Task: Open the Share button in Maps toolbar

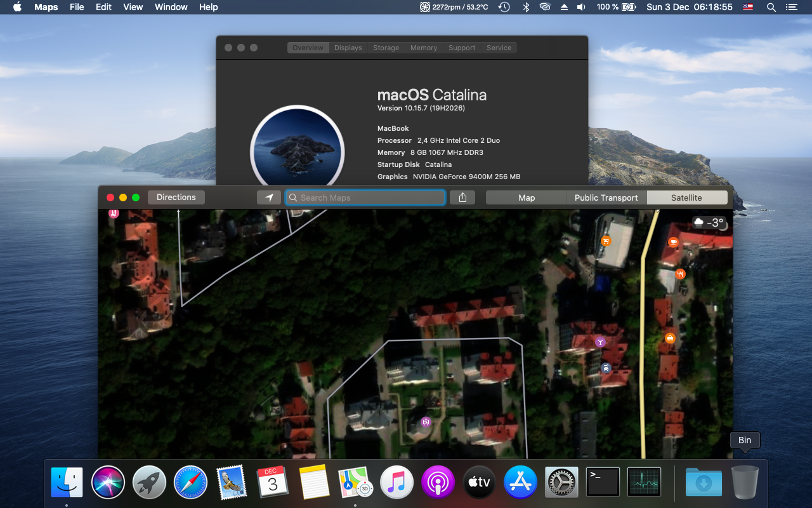Action: 462,197
